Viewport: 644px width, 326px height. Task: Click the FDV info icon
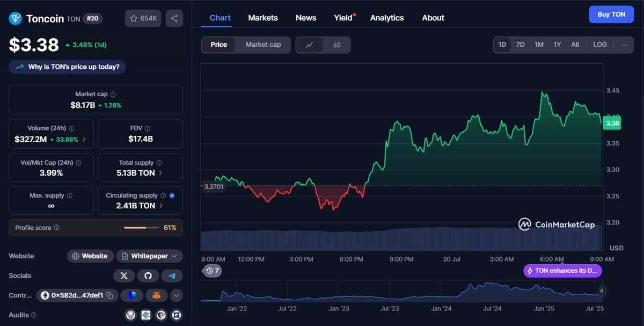click(x=148, y=129)
